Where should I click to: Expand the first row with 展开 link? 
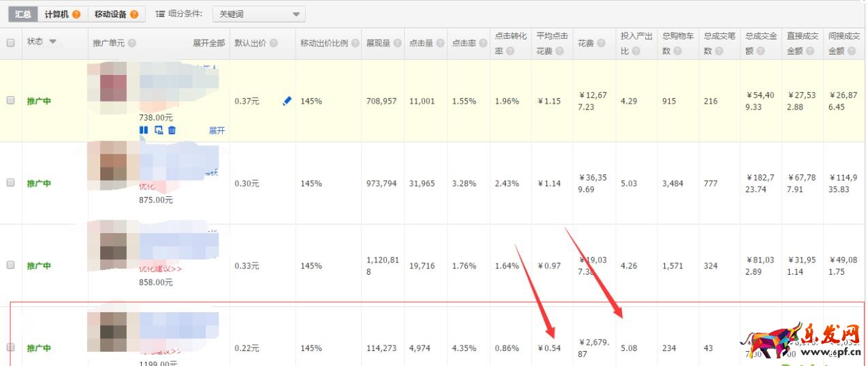pos(217,131)
